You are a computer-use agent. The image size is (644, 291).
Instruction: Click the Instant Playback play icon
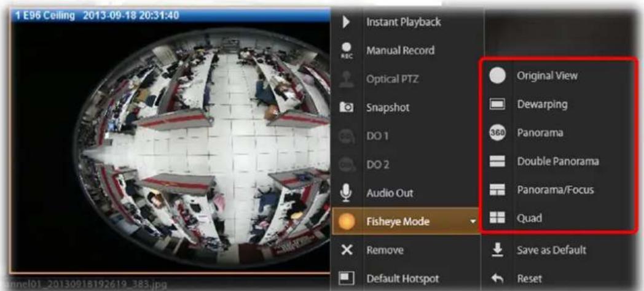click(x=346, y=22)
